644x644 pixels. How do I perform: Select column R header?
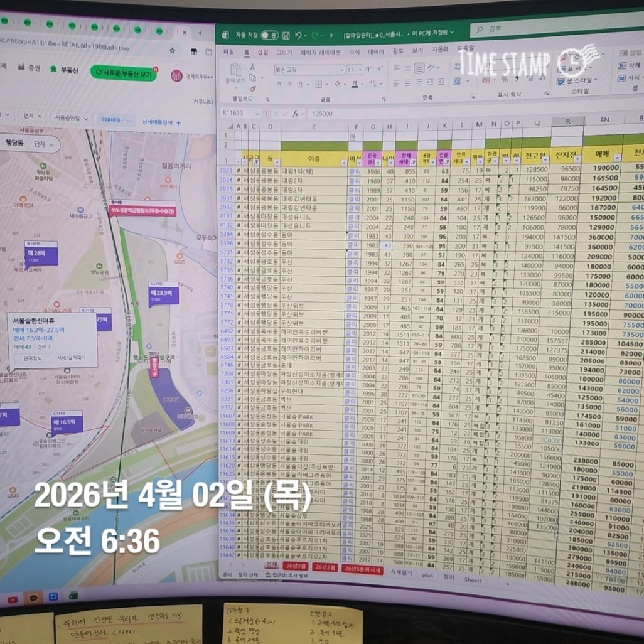tap(567, 122)
